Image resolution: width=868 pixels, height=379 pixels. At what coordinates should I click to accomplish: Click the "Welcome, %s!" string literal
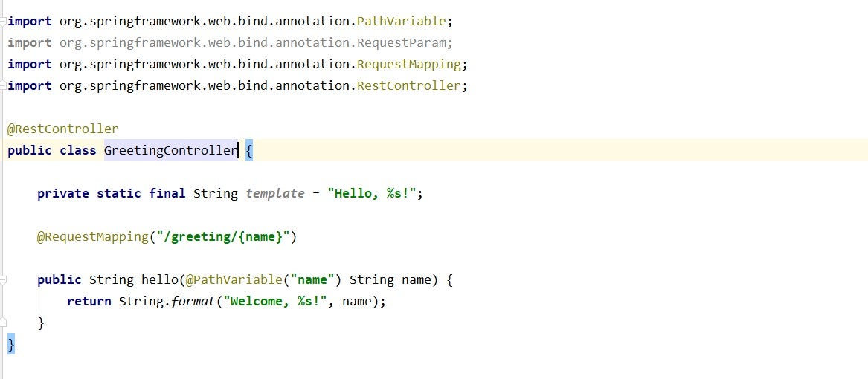pos(278,301)
